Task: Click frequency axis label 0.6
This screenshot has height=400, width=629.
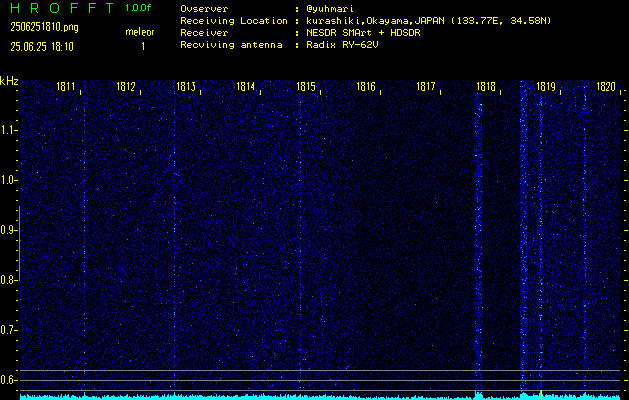Action: tap(7, 380)
